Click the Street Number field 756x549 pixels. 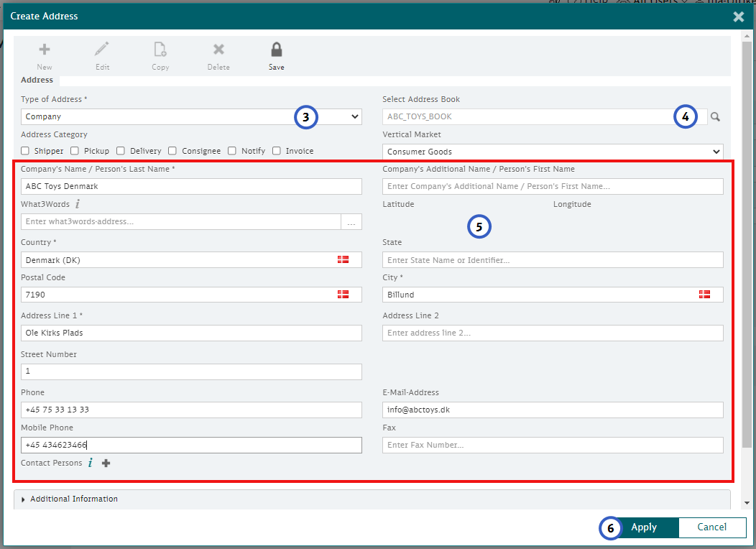[191, 372]
